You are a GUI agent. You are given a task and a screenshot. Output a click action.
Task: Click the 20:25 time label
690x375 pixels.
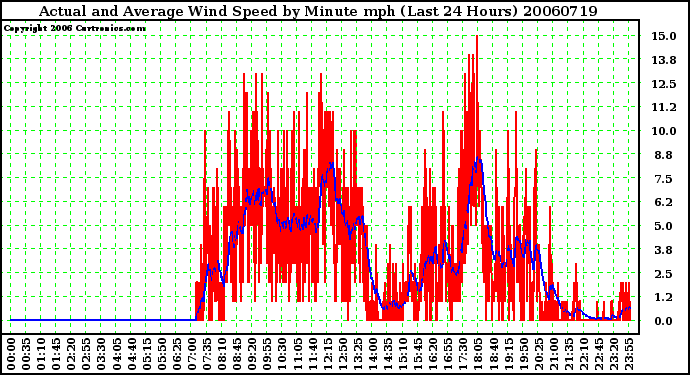click(x=539, y=354)
